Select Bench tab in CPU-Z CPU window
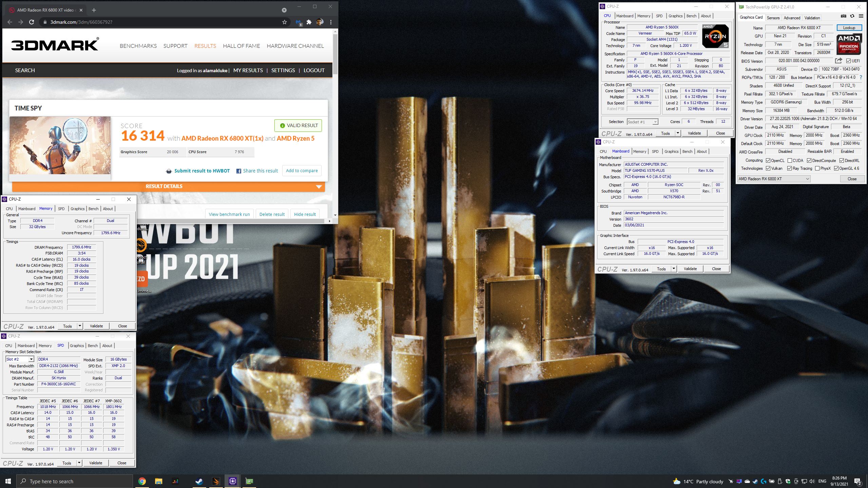 691,16
